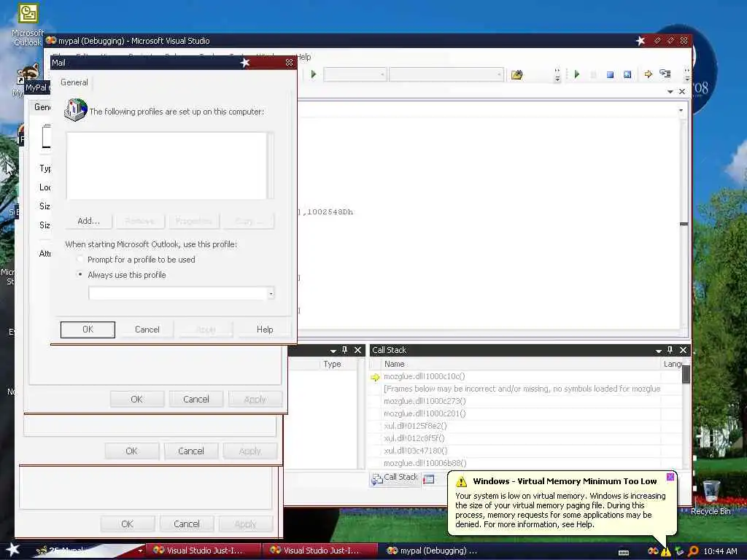
Task: Click the Call Stack vertical scrollbar thumb
Action: click(686, 373)
